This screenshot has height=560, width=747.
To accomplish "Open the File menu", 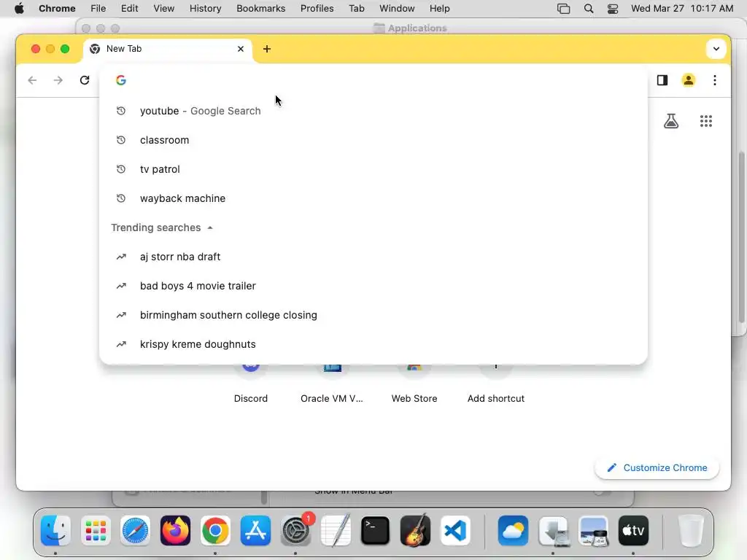I will (x=98, y=9).
